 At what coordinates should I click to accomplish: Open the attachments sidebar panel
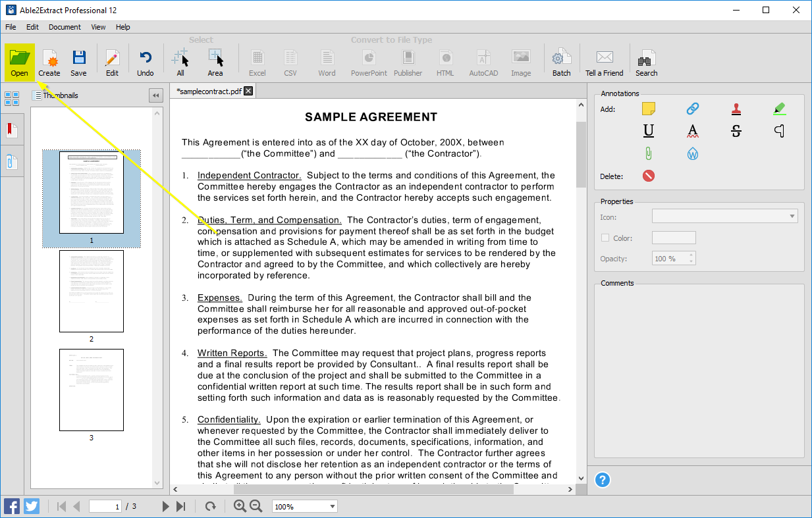pyautogui.click(x=12, y=162)
